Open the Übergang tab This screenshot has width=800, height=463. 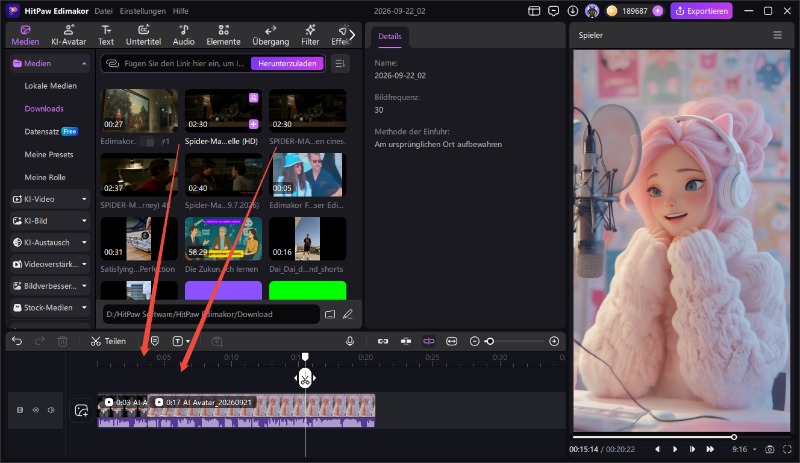[x=270, y=35]
